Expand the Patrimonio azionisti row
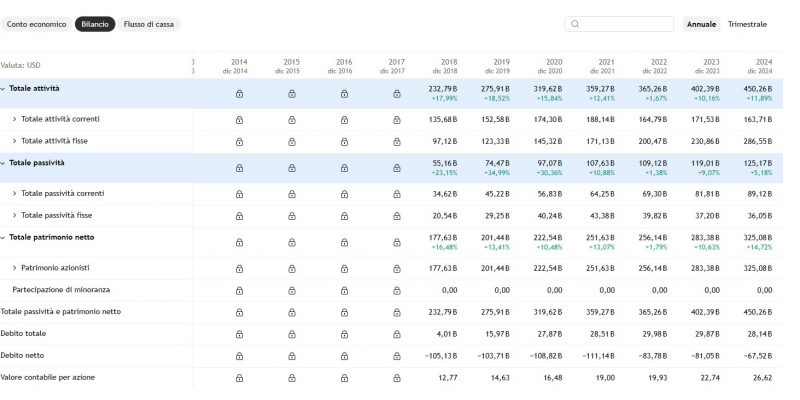800x400 pixels. click(x=14, y=268)
